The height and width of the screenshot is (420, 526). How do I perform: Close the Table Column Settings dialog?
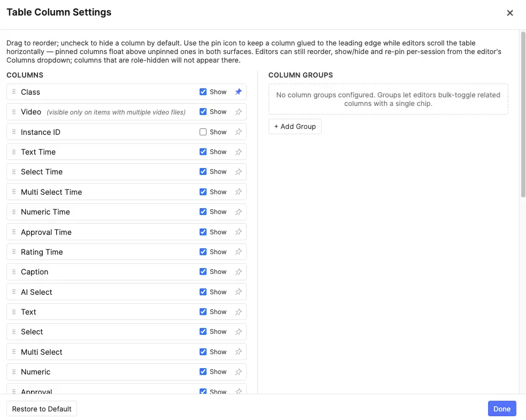point(510,13)
